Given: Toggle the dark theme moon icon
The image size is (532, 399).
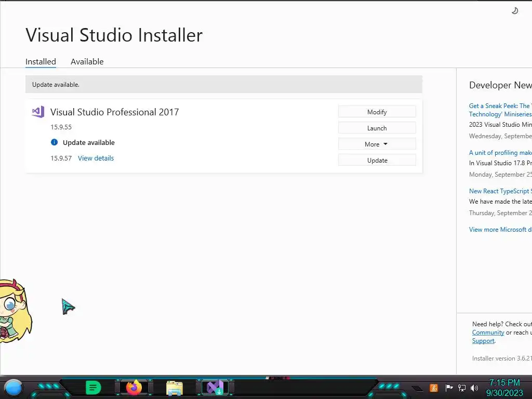Looking at the screenshot, I should (515, 11).
